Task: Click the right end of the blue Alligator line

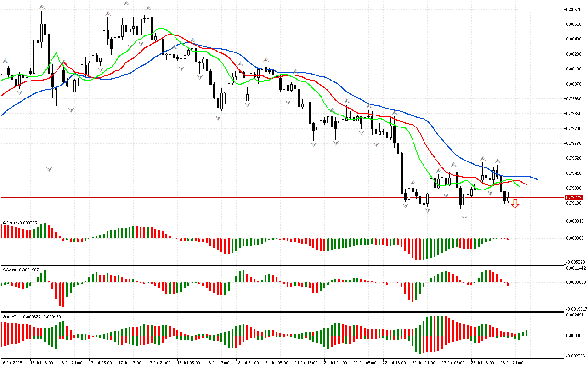Action: (537, 179)
